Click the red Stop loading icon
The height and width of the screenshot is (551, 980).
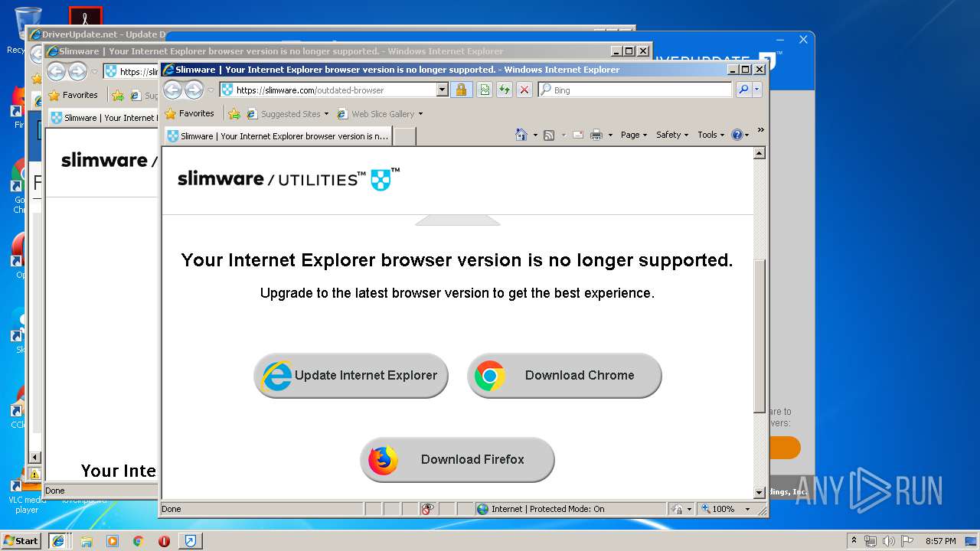click(x=524, y=90)
